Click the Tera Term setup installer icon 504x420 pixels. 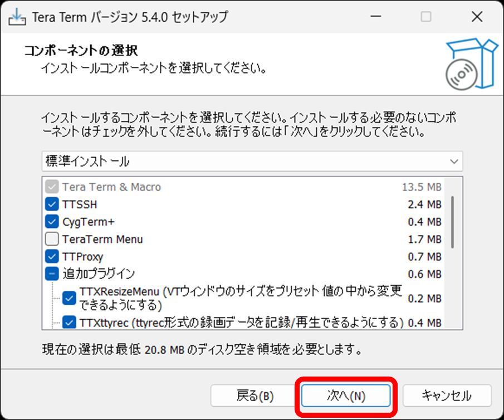coord(17,17)
